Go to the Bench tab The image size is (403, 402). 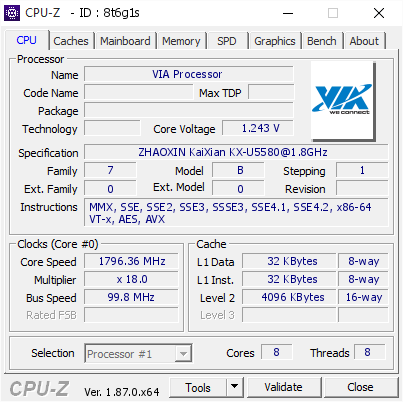point(322,41)
